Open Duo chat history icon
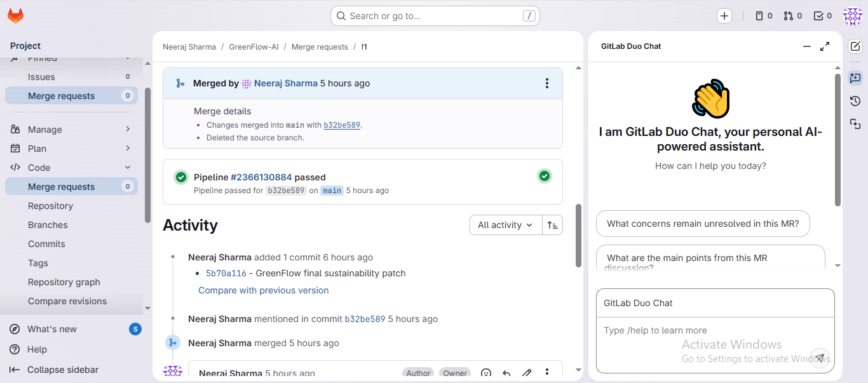The image size is (868, 383). (x=855, y=101)
